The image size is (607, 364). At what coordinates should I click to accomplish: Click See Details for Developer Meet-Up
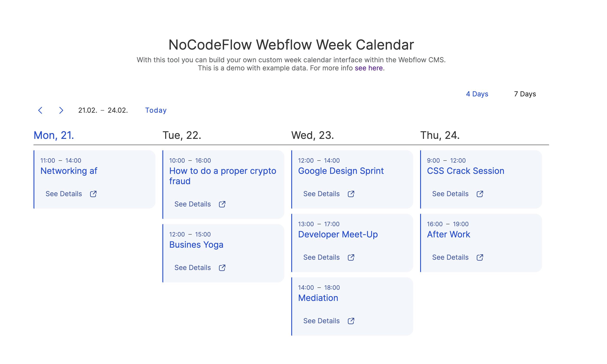[321, 257]
